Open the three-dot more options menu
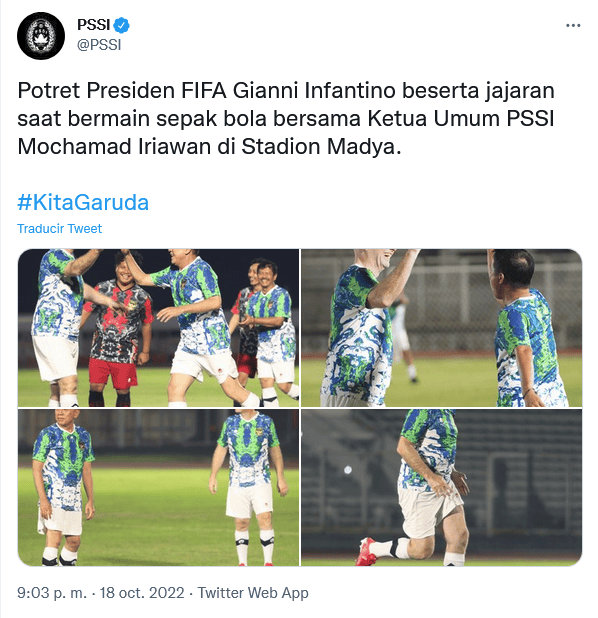The height and width of the screenshot is (618, 598). click(573, 26)
